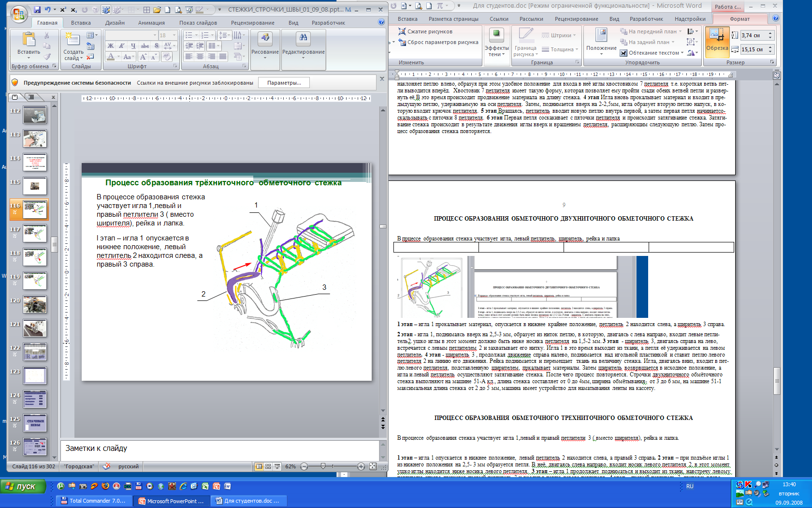
Task: Toggle bold (Ж) in PowerPoint font group
Action: tap(111, 46)
